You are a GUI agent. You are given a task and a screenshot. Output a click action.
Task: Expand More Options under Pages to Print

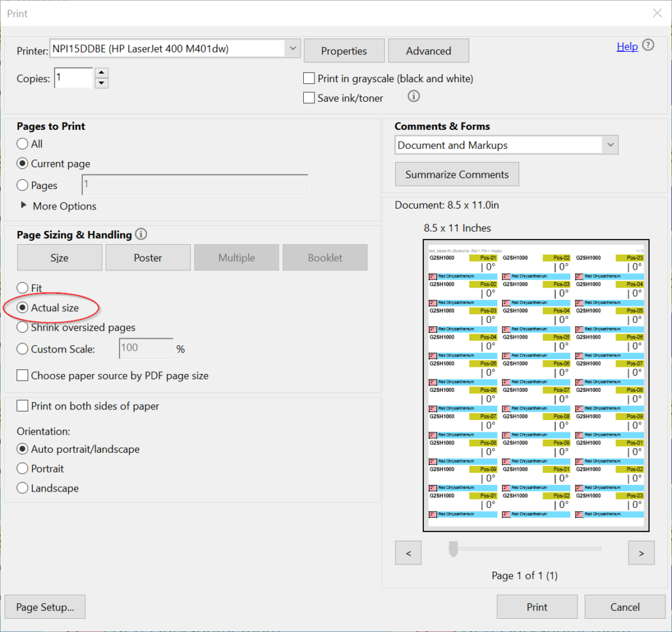(x=25, y=206)
